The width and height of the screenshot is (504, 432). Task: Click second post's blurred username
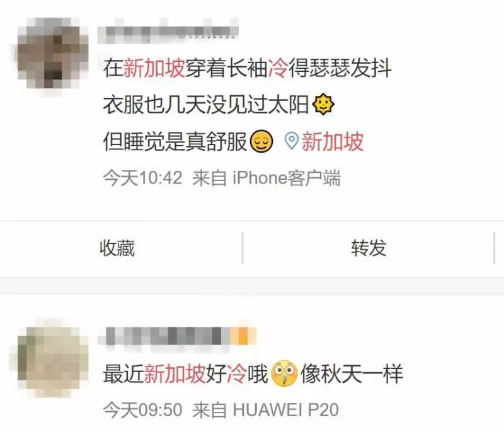[177, 335]
